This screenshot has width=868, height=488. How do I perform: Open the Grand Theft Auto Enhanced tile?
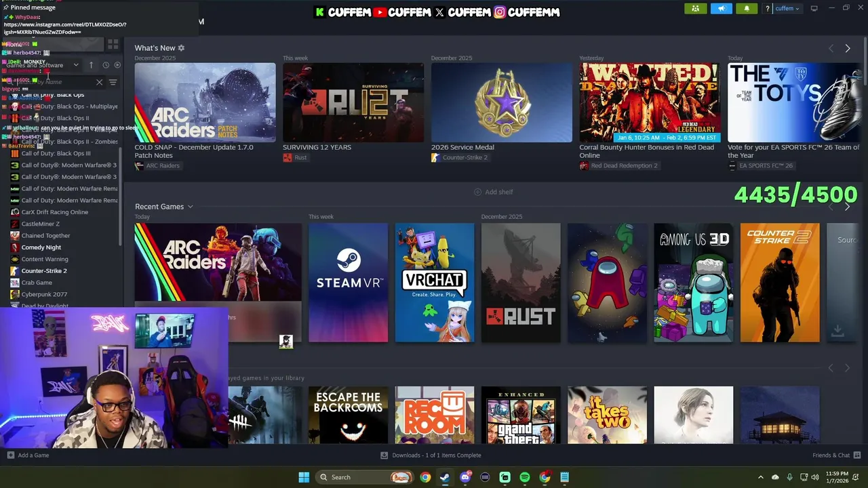tap(521, 415)
